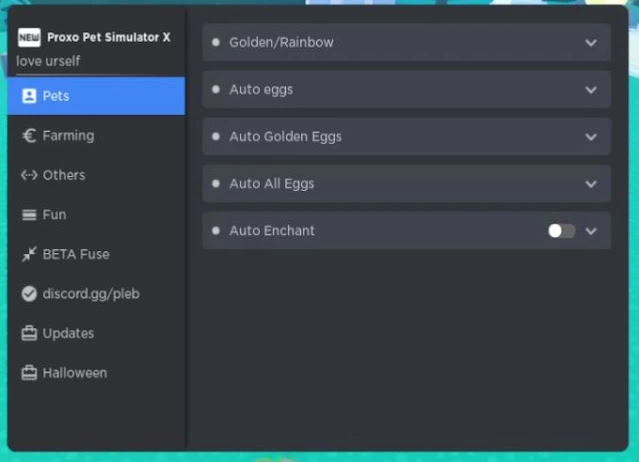Click the NEW badge icon beside the title
This screenshot has height=462, width=639.
click(29, 37)
